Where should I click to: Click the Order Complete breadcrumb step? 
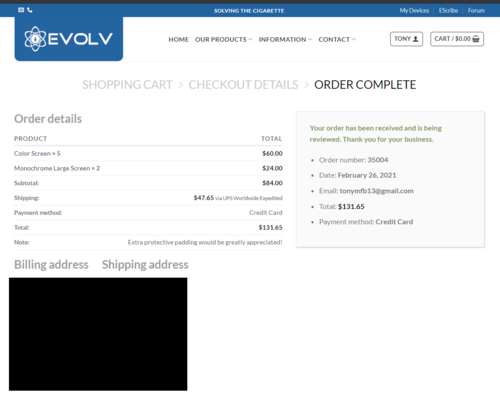pos(365,85)
